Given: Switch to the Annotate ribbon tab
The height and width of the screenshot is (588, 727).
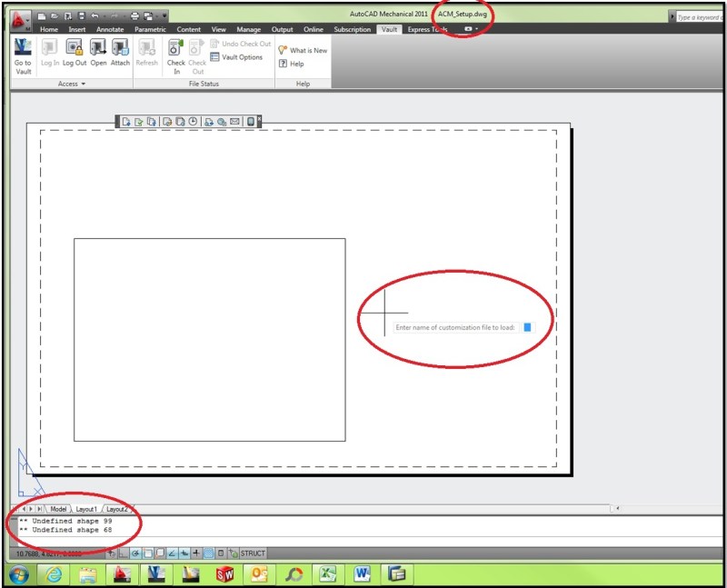Looking at the screenshot, I should pos(110,29).
